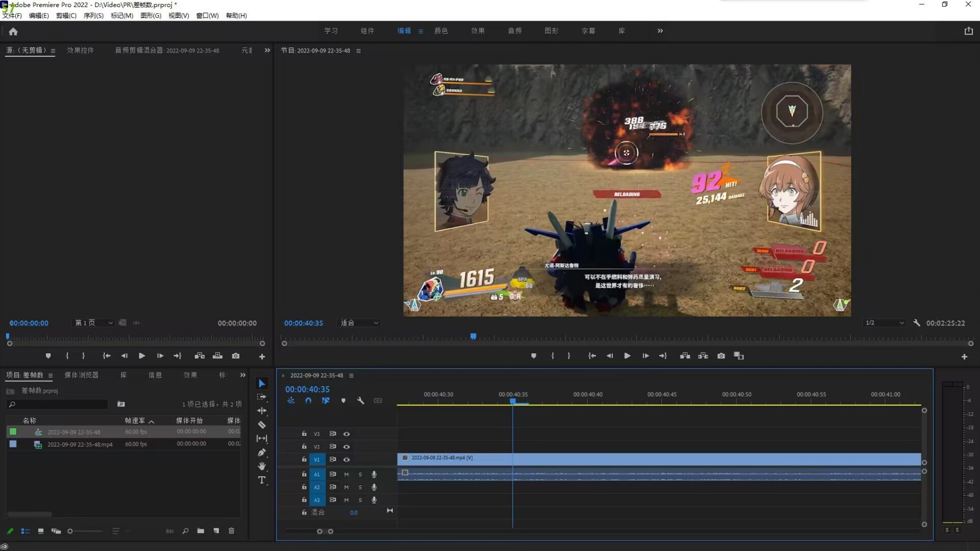Toggle snap magnet in timeline
This screenshot has height=551, width=980.
tap(308, 401)
